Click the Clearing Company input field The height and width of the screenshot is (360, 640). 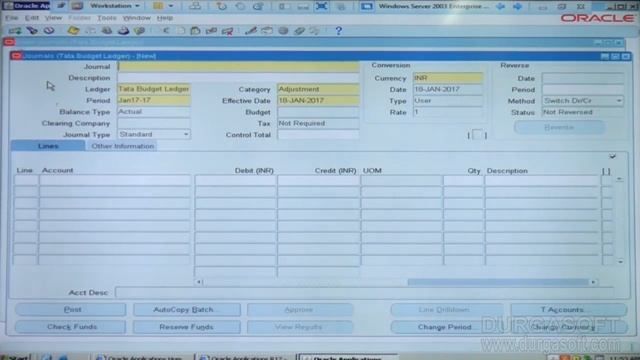154,123
